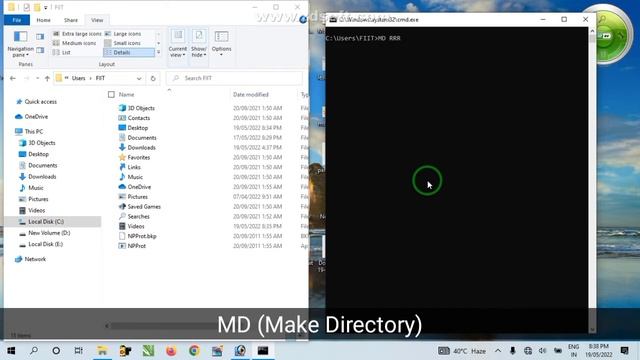Click the Search FIIT box

[234, 78]
